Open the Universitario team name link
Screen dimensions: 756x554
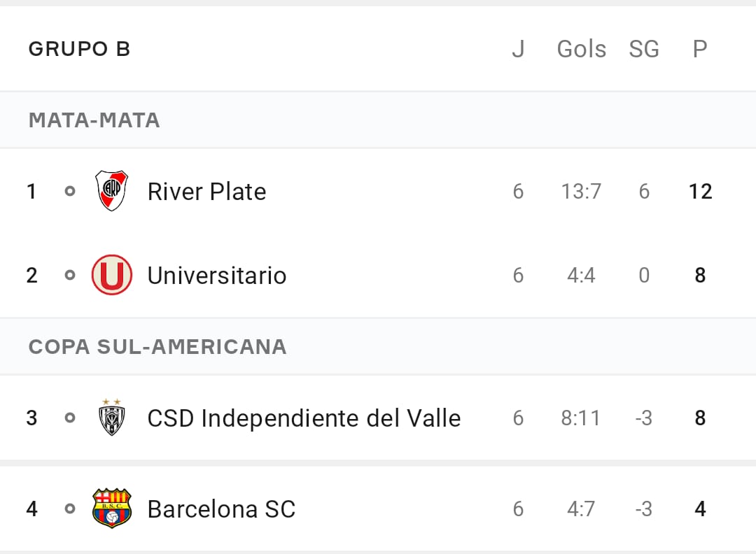[217, 275]
